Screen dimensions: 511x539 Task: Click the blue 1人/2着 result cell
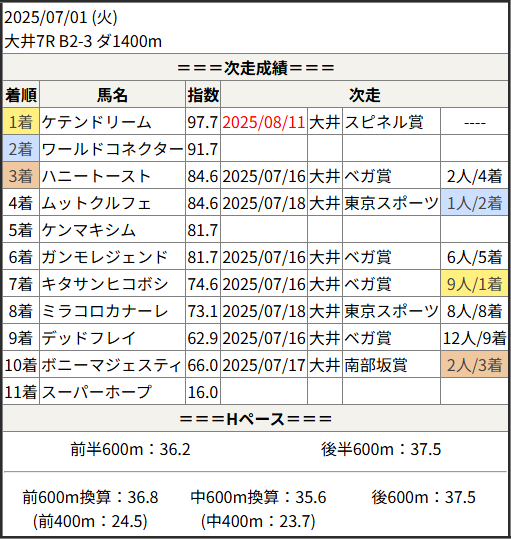coord(475,202)
